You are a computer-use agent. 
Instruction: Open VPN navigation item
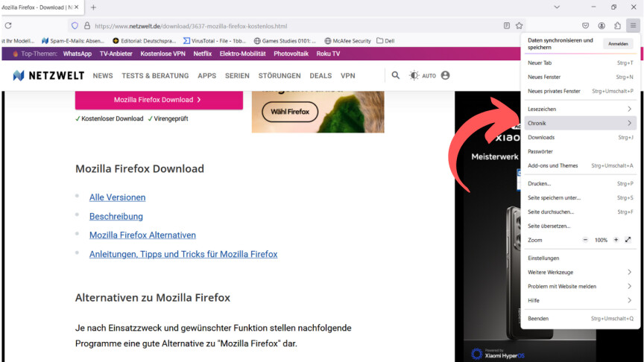[347, 75]
